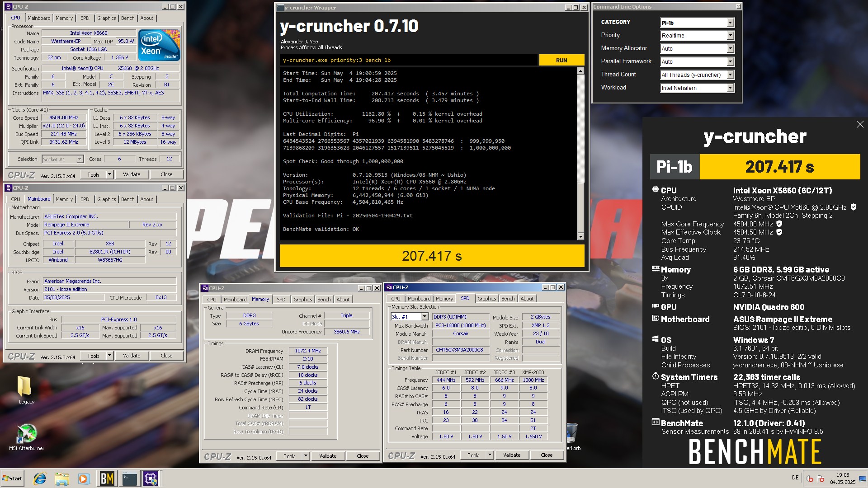Activate the CPU-Z taskbar icon

point(151,479)
